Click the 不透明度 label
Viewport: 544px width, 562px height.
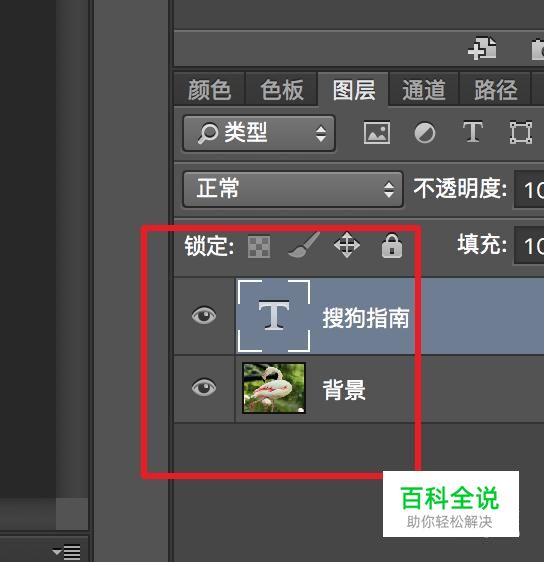click(460, 188)
